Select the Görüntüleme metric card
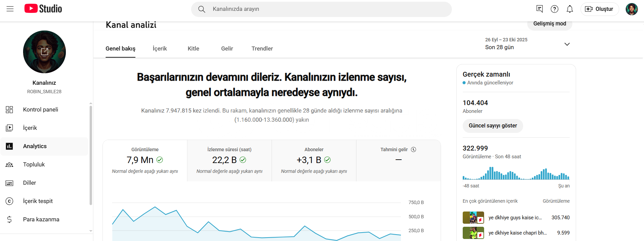Image resolution: width=644 pixels, height=241 pixels. click(x=145, y=160)
